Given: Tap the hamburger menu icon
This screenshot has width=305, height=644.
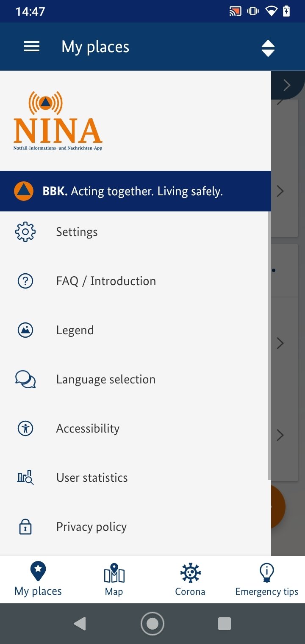Looking at the screenshot, I should [32, 47].
